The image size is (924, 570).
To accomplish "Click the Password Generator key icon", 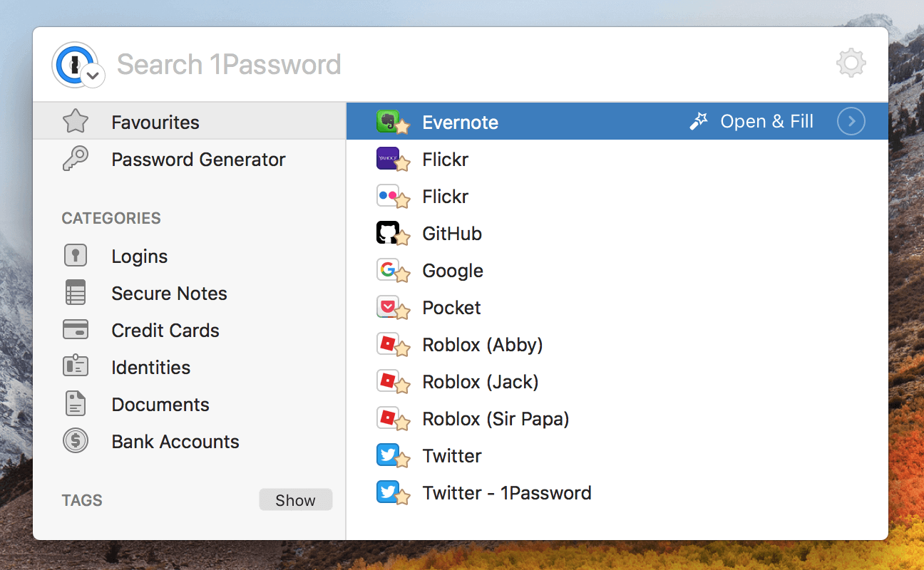I will (75, 158).
